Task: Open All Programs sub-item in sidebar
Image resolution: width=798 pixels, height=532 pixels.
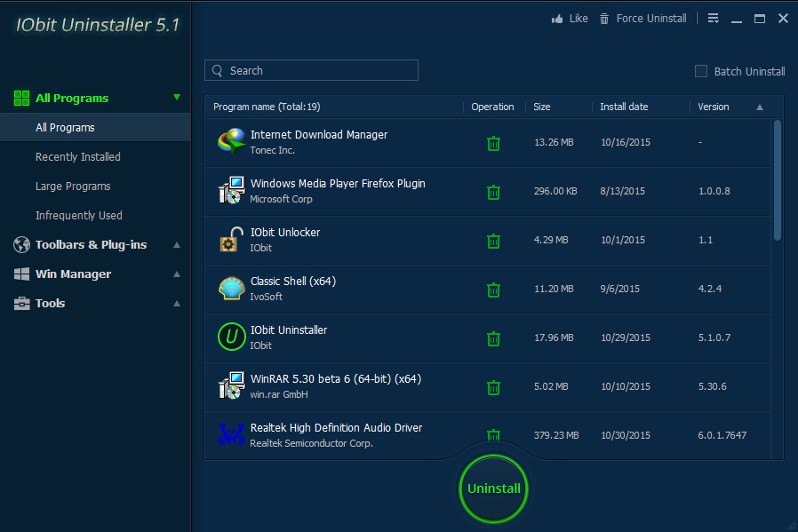Action: click(x=95, y=127)
